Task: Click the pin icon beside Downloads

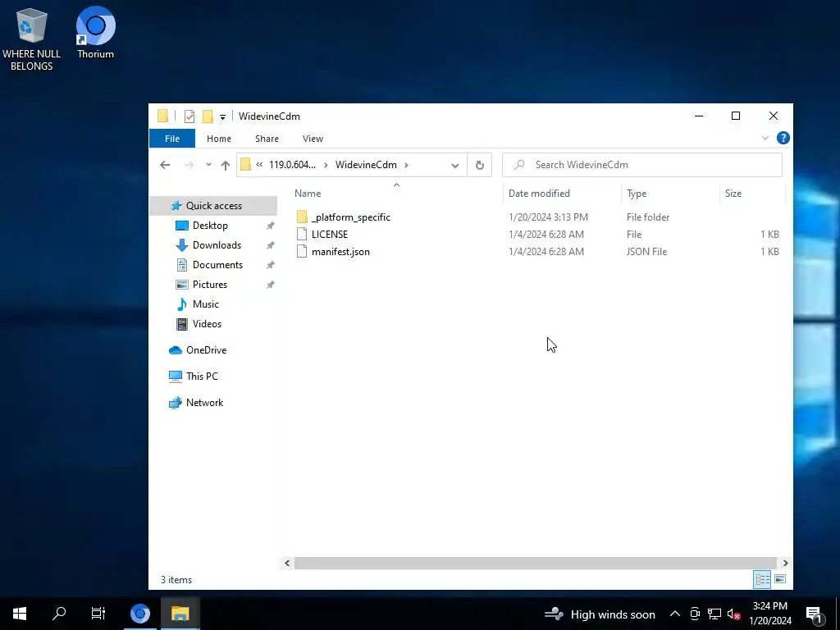Action: click(x=271, y=245)
